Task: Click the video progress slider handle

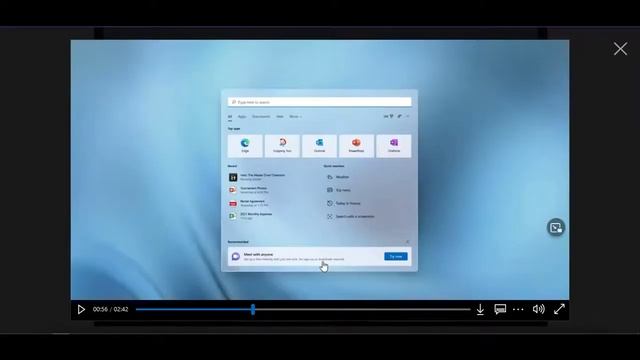Action: point(253,309)
